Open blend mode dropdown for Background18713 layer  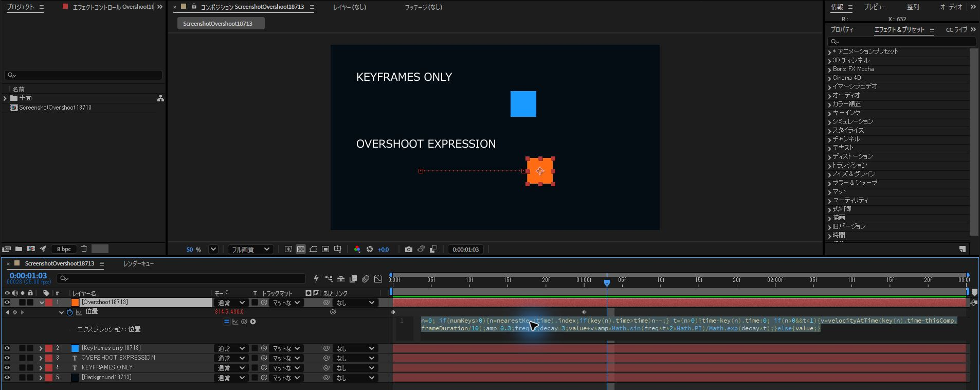pos(231,378)
